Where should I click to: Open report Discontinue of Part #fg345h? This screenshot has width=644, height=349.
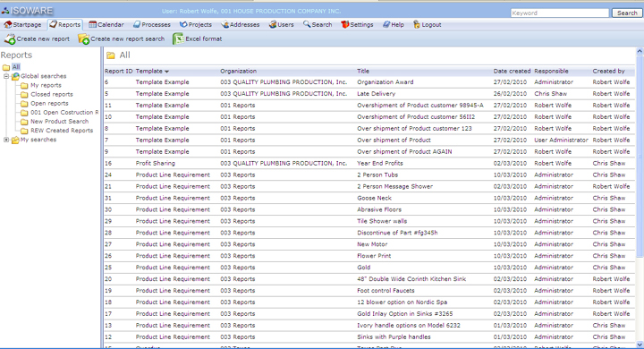point(397,233)
